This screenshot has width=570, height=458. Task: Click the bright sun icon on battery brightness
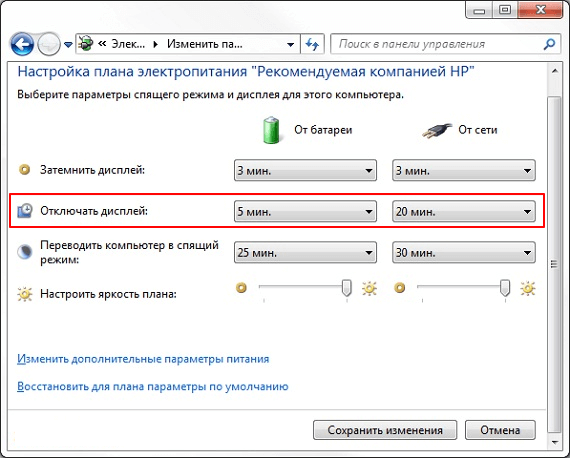coord(369,288)
